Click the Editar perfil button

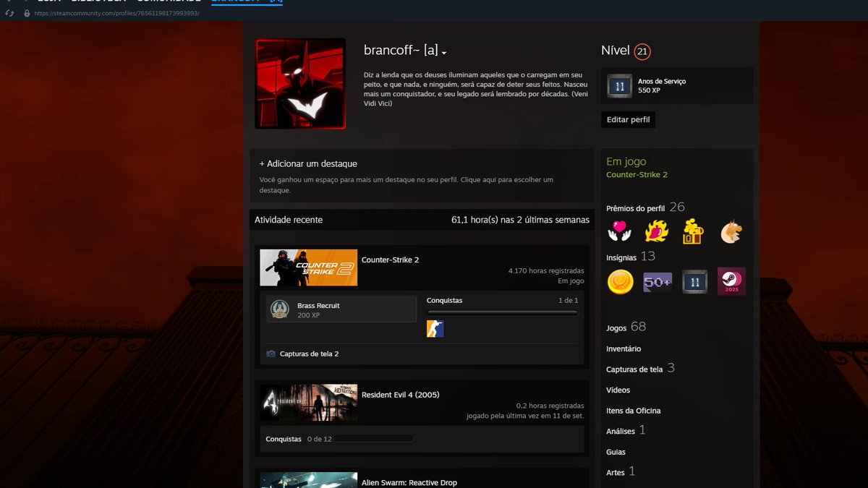628,119
